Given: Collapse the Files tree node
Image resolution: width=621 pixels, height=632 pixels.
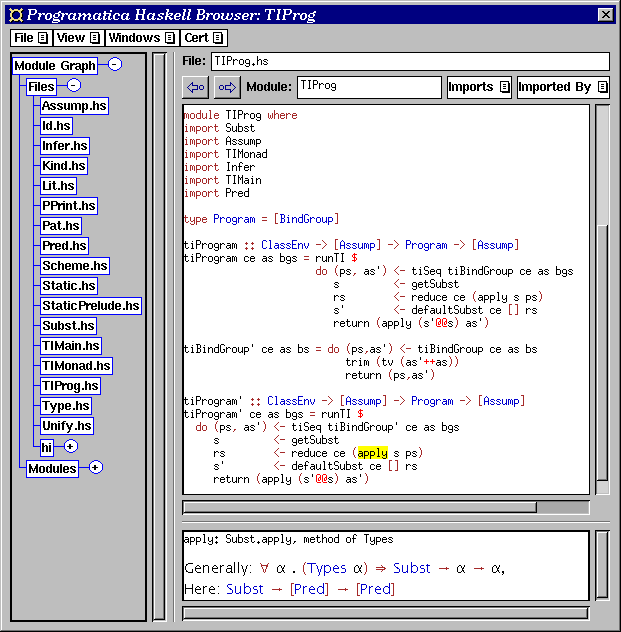Looking at the screenshot, I should click(73, 86).
